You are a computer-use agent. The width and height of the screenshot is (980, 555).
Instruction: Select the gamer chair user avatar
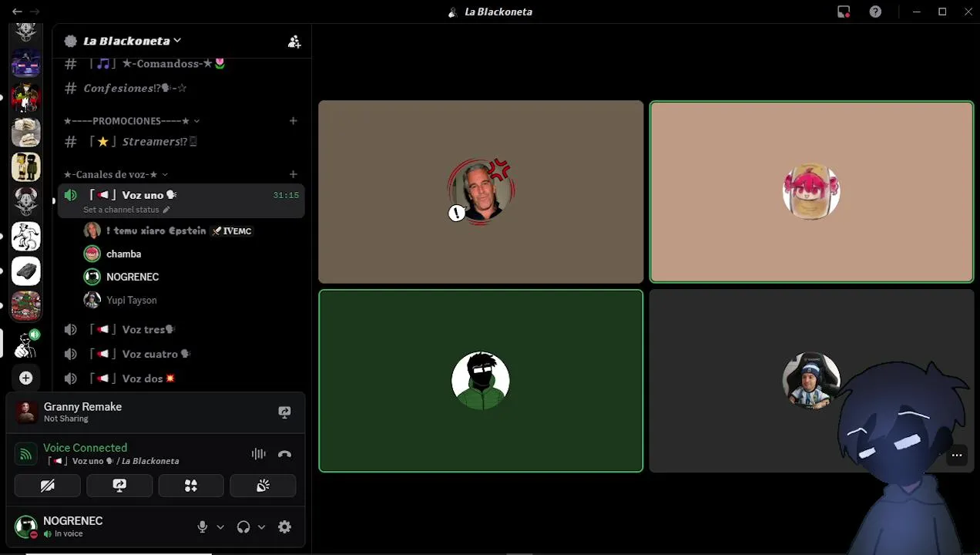point(811,381)
